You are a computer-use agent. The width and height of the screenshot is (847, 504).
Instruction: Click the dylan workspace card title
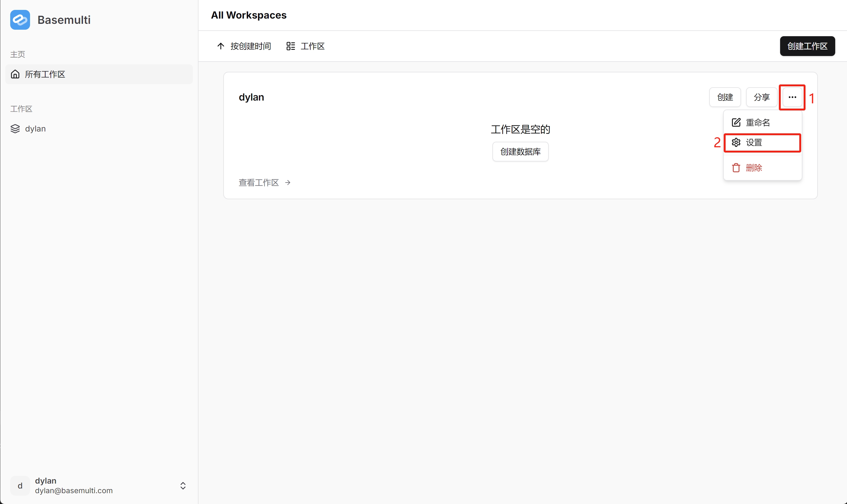(251, 97)
